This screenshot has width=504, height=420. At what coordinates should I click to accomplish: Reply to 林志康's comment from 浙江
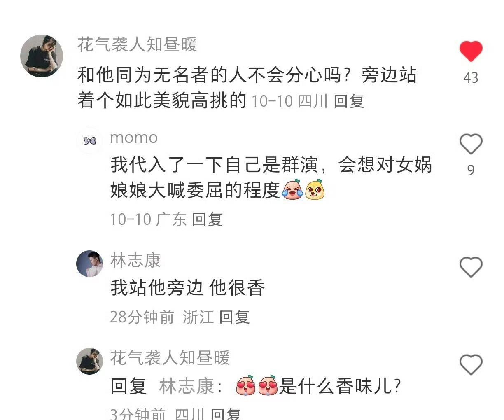[234, 317]
